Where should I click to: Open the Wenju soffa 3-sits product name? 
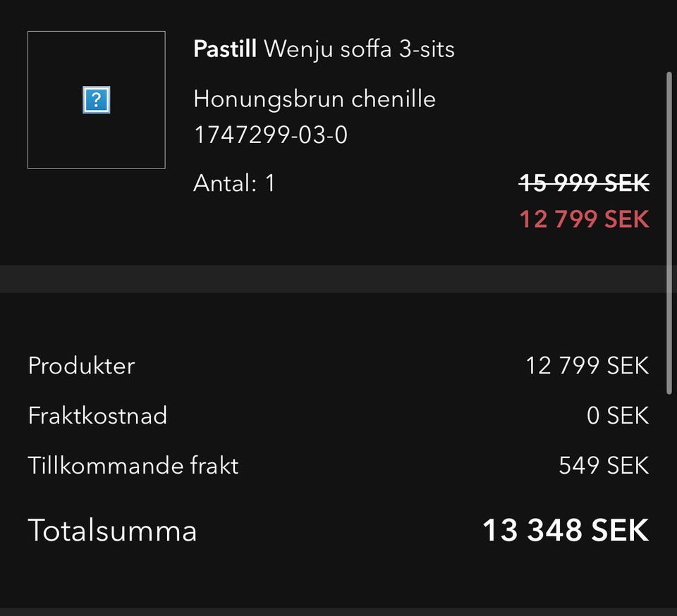[360, 49]
